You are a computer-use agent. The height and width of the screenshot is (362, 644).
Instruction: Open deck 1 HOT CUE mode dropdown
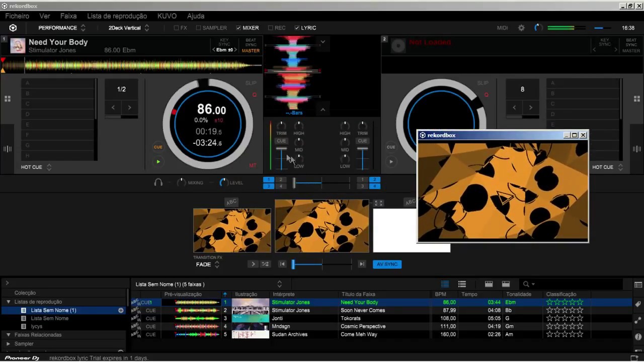click(36, 167)
